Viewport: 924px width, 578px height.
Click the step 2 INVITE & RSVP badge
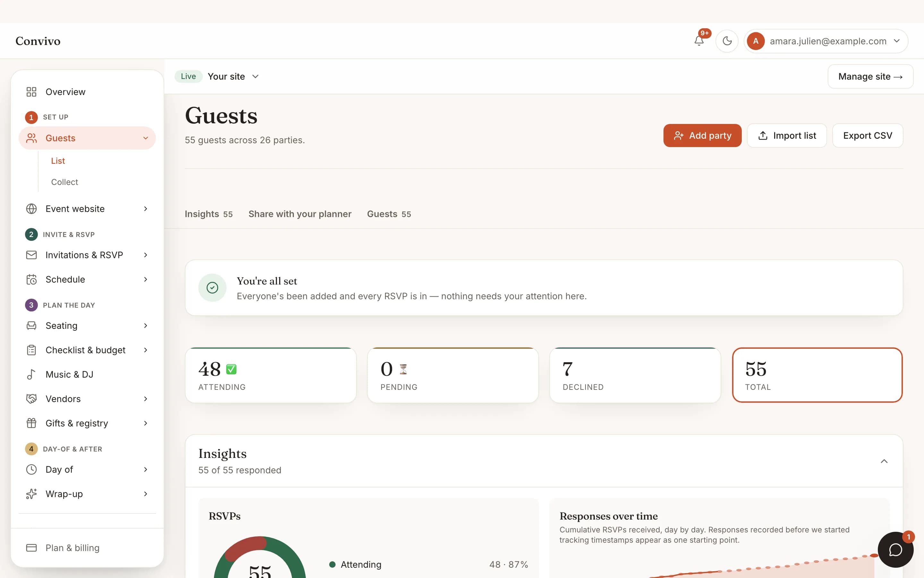coord(31,234)
